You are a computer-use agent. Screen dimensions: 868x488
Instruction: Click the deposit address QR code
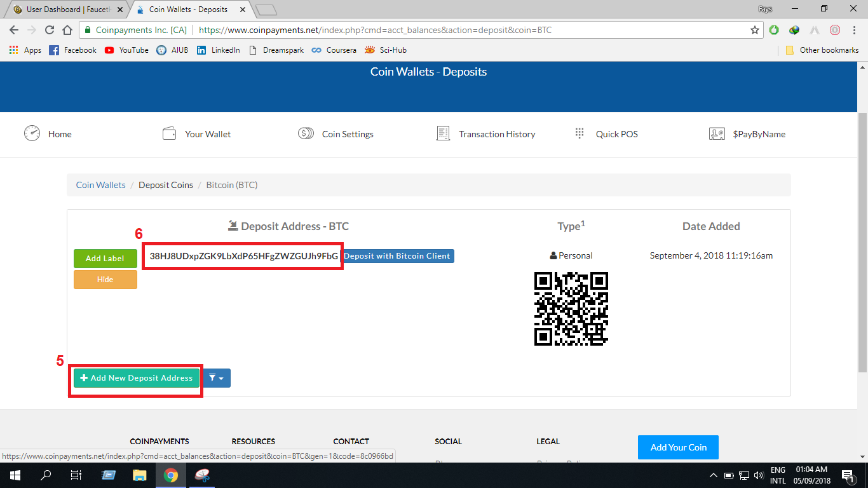pyautogui.click(x=571, y=309)
